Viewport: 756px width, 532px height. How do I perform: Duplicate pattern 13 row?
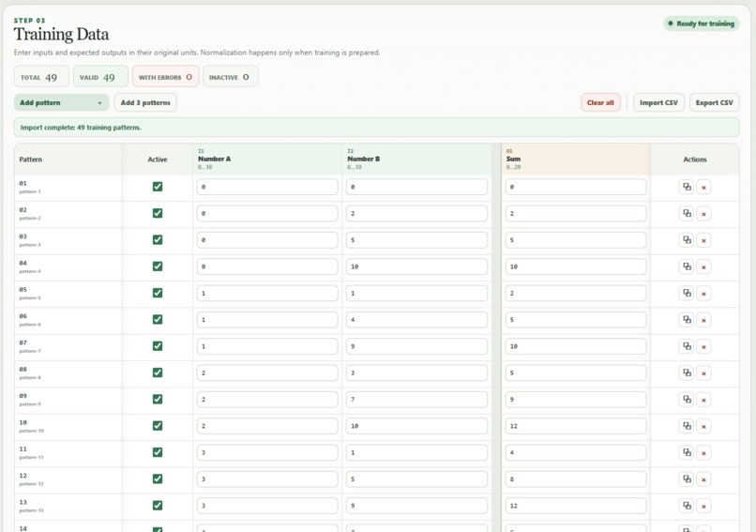(x=686, y=506)
